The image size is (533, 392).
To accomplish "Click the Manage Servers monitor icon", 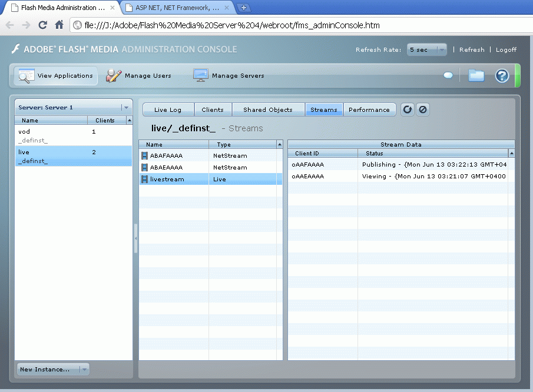I will coord(201,75).
